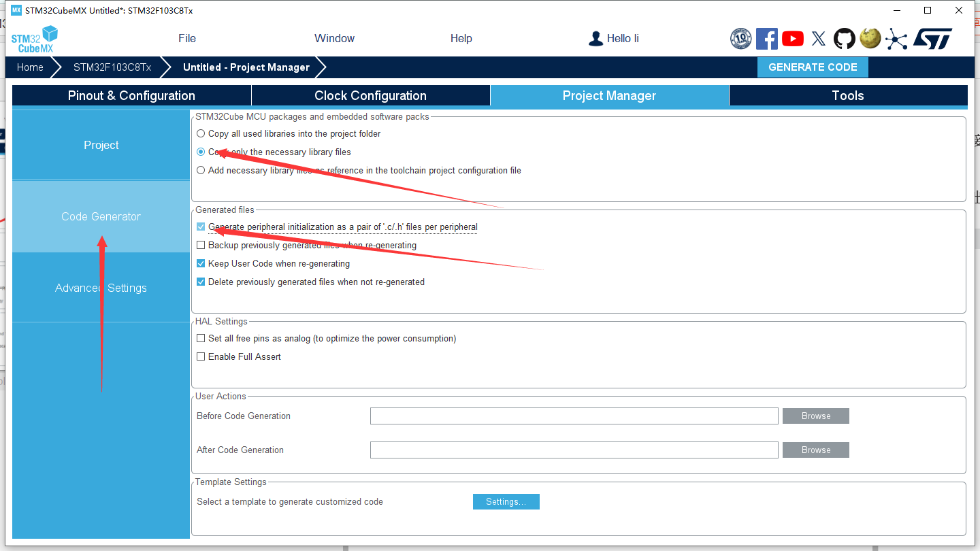Image resolution: width=980 pixels, height=551 pixels.
Task: Select Copy all used libraries option
Action: [201, 134]
